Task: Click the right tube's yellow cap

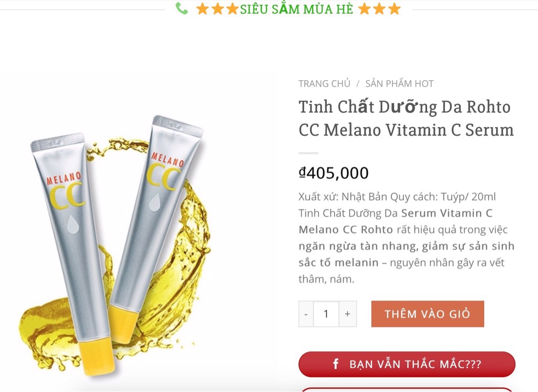Action: point(122,324)
